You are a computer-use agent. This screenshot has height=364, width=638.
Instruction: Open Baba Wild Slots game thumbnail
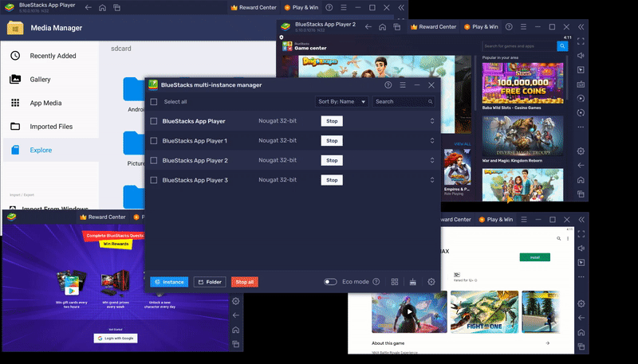(x=523, y=84)
